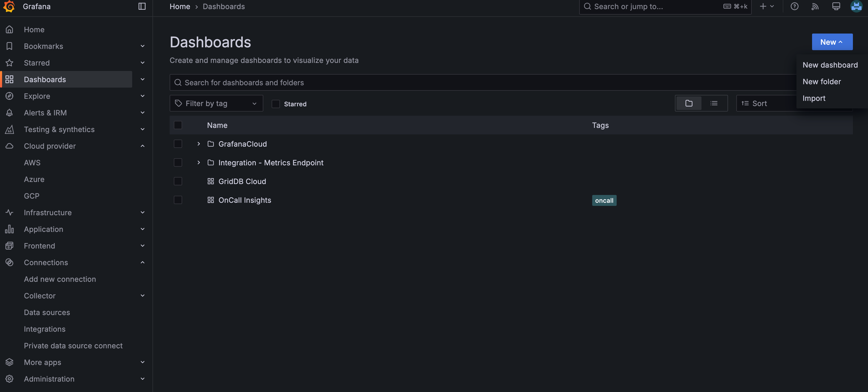Click the oncall tag badge
This screenshot has height=392, width=868.
[604, 200]
